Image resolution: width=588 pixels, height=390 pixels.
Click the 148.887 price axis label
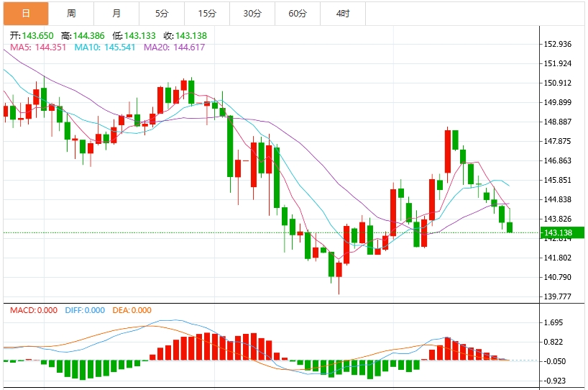(x=558, y=122)
